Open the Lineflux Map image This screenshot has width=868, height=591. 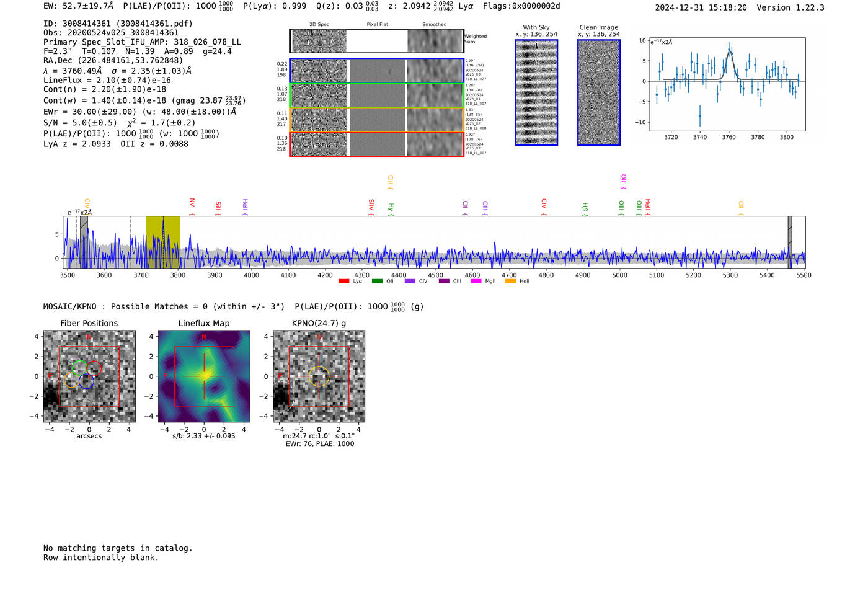[205, 376]
